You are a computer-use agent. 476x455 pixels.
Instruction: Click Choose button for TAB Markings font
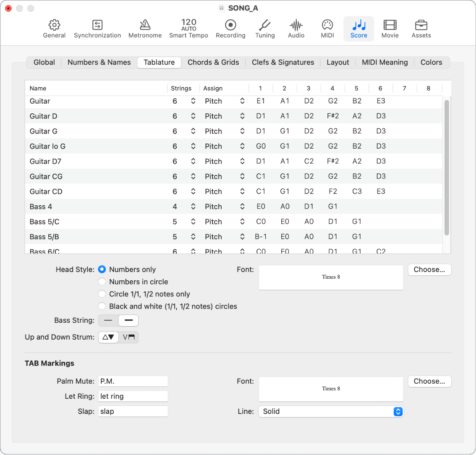coord(429,381)
